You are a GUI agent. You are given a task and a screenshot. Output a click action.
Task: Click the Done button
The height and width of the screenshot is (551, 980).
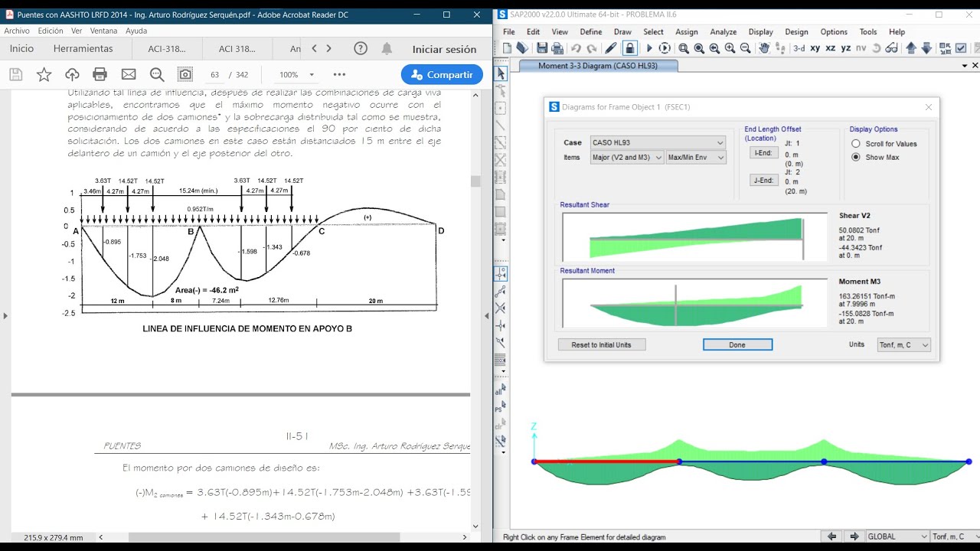tap(737, 345)
